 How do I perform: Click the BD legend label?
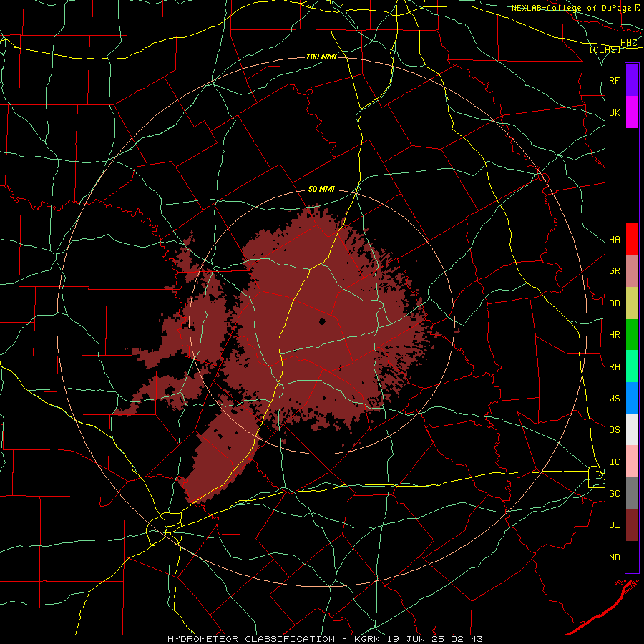pyautogui.click(x=614, y=303)
